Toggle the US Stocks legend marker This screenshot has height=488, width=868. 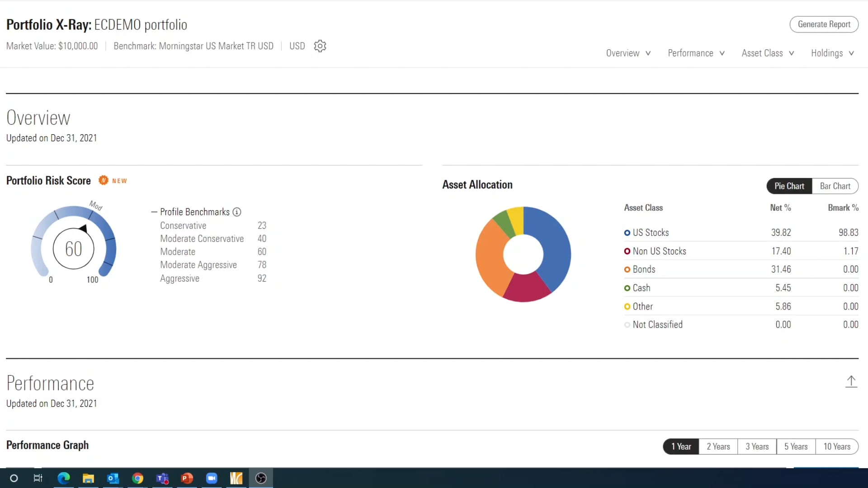pos(627,232)
